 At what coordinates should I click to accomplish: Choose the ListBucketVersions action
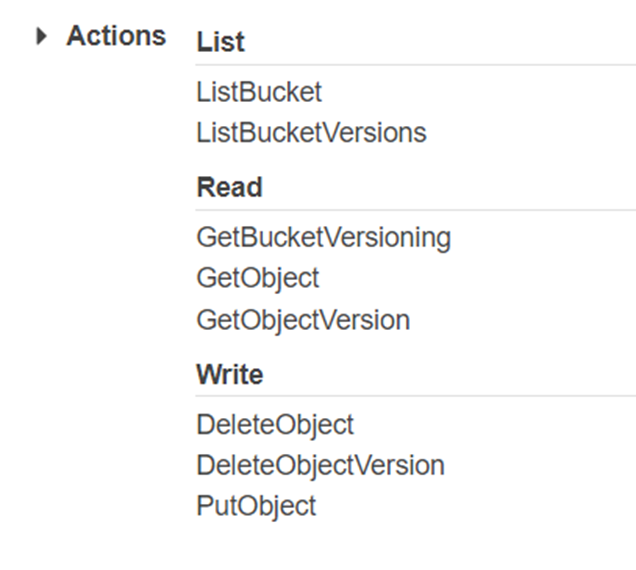pyautogui.click(x=311, y=132)
